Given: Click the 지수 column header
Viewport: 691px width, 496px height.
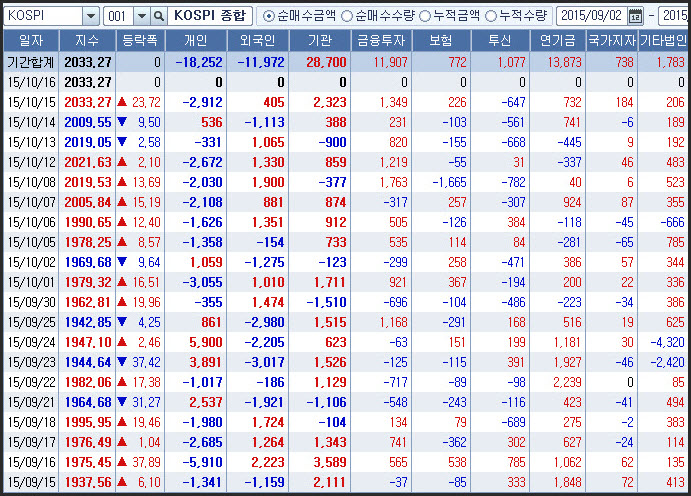Looking at the screenshot, I should coord(87,41).
